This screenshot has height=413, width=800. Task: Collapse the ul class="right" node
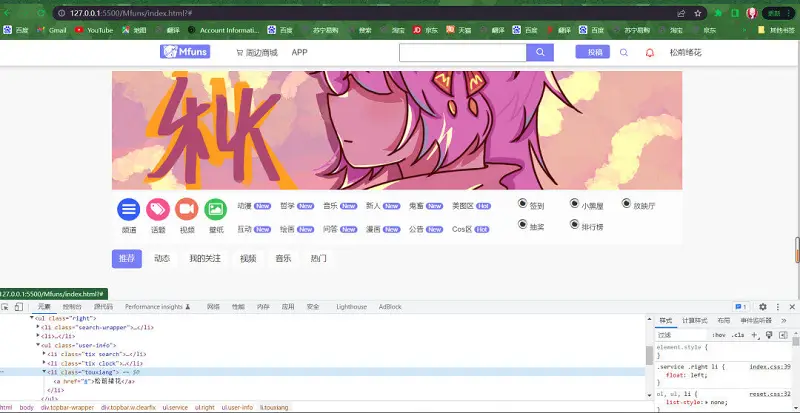point(32,318)
